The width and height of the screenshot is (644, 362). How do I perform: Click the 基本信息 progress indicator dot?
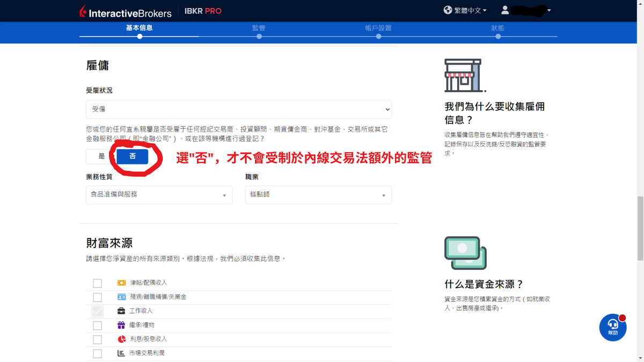(139, 36)
